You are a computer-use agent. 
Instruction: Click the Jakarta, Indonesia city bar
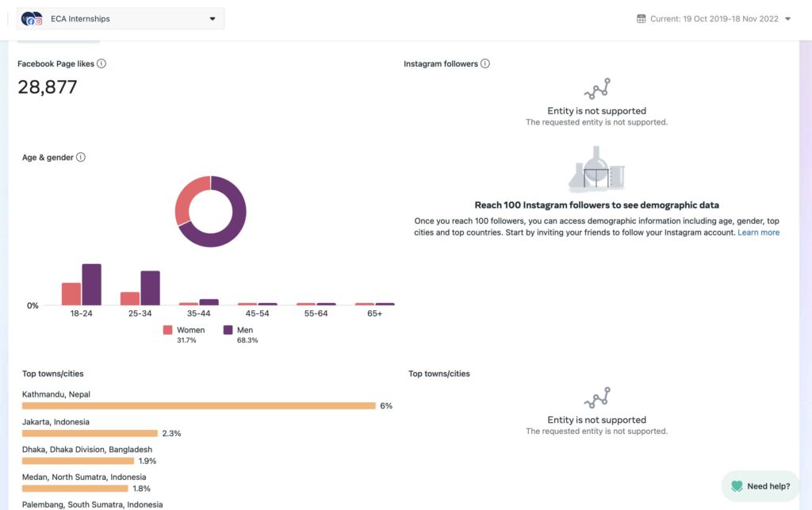pos(90,433)
